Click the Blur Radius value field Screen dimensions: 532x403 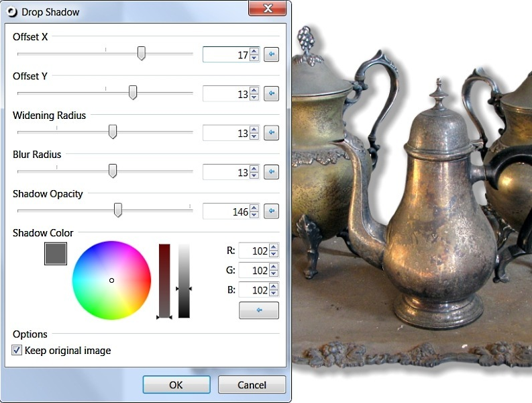tap(226, 172)
